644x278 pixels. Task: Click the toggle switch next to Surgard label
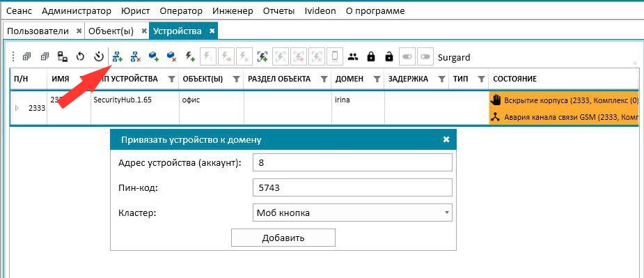pyautogui.click(x=425, y=56)
